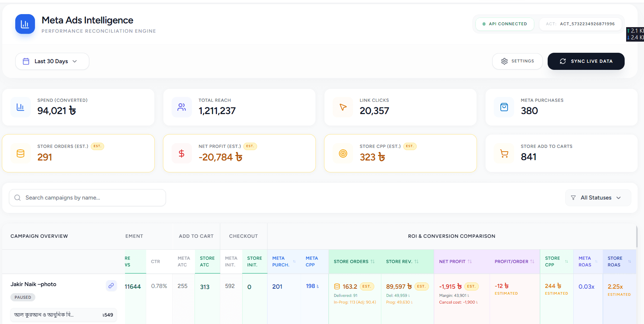Click the Checkout group header
This screenshot has height=324, width=644.
[x=243, y=236]
